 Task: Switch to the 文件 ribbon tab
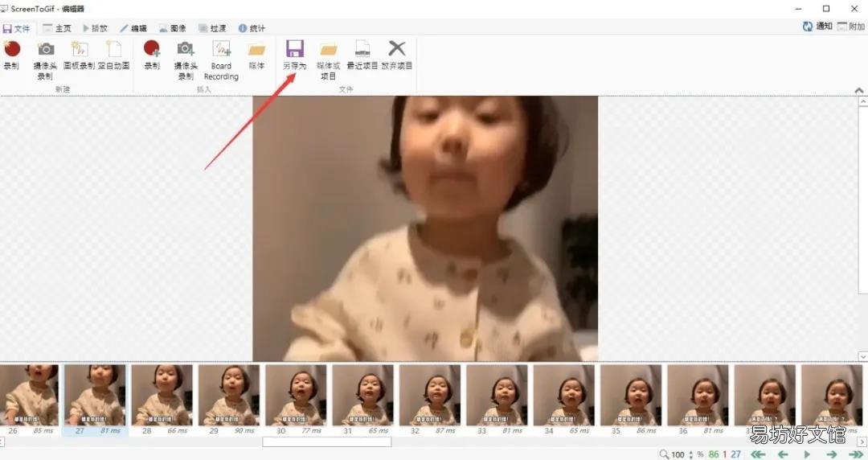pos(17,28)
